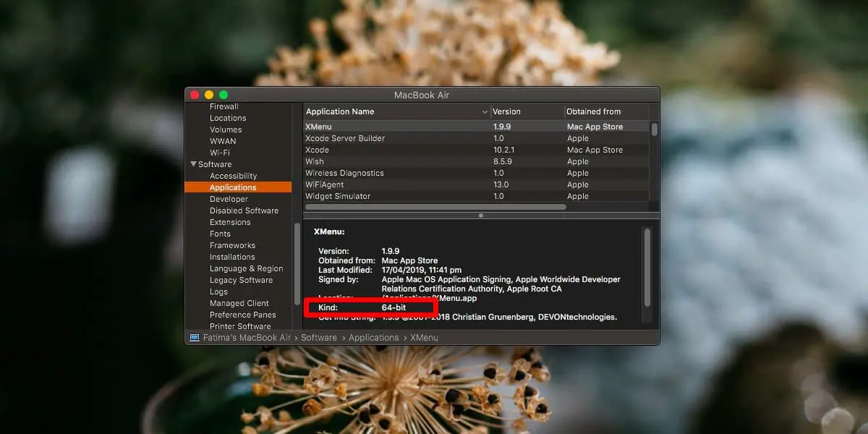Select the XMenu application row
The image size is (868, 434).
tap(476, 127)
